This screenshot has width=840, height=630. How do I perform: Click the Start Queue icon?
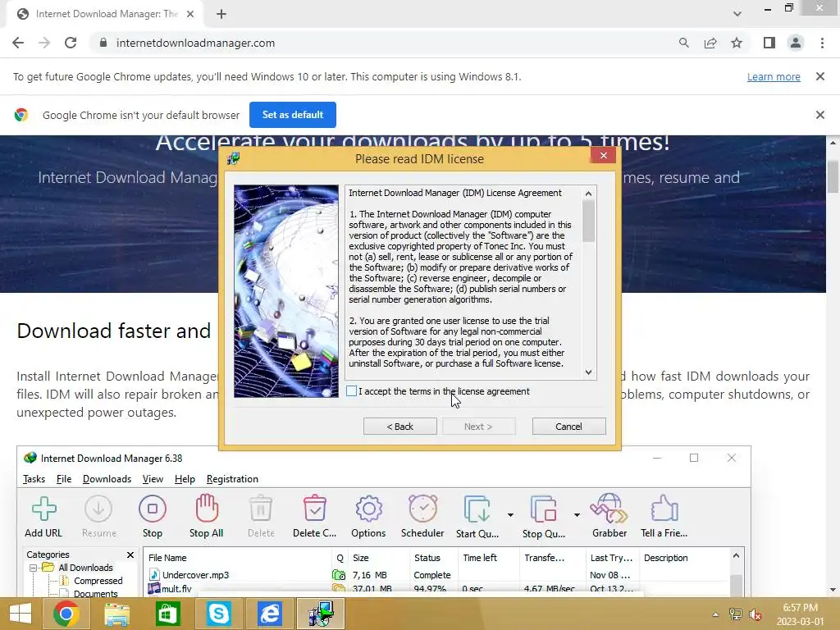click(x=477, y=509)
